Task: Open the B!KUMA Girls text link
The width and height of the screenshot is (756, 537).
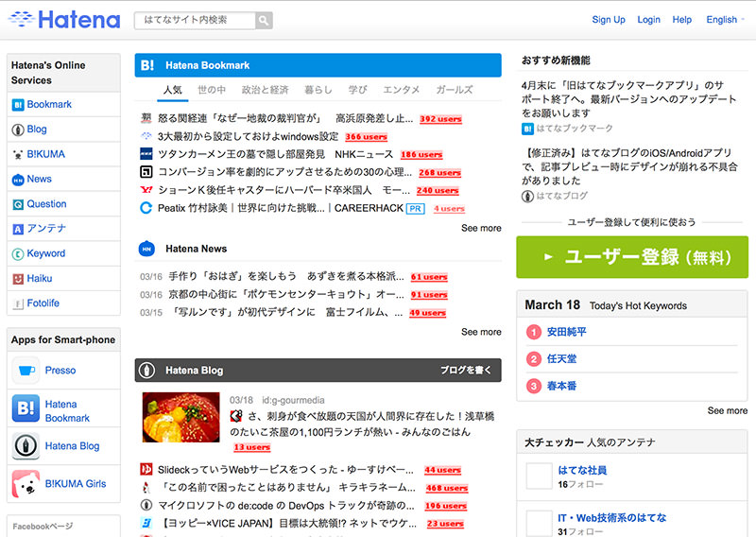Action: tap(76, 483)
